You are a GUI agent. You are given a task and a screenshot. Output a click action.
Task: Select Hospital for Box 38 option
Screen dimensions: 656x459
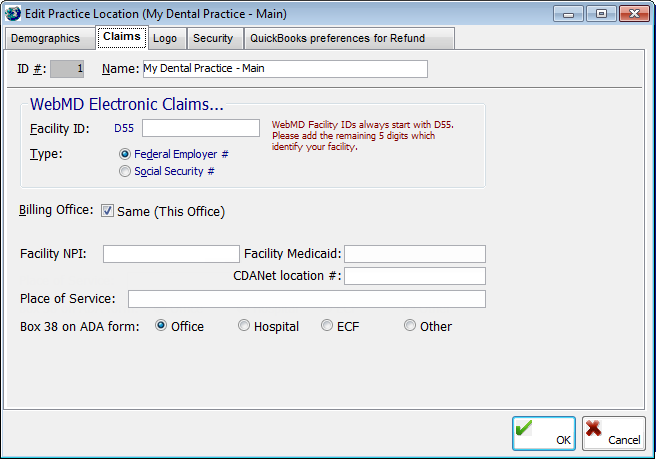[244, 326]
